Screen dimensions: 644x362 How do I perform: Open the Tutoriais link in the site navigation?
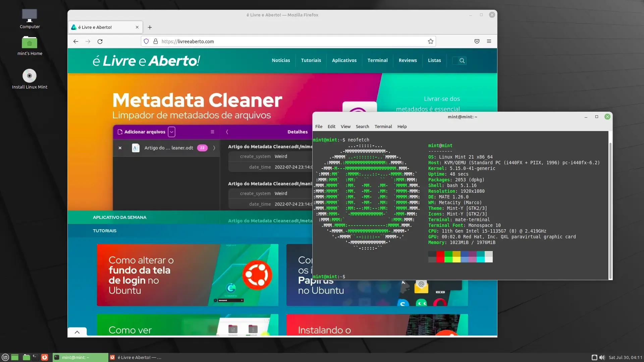tap(311, 61)
